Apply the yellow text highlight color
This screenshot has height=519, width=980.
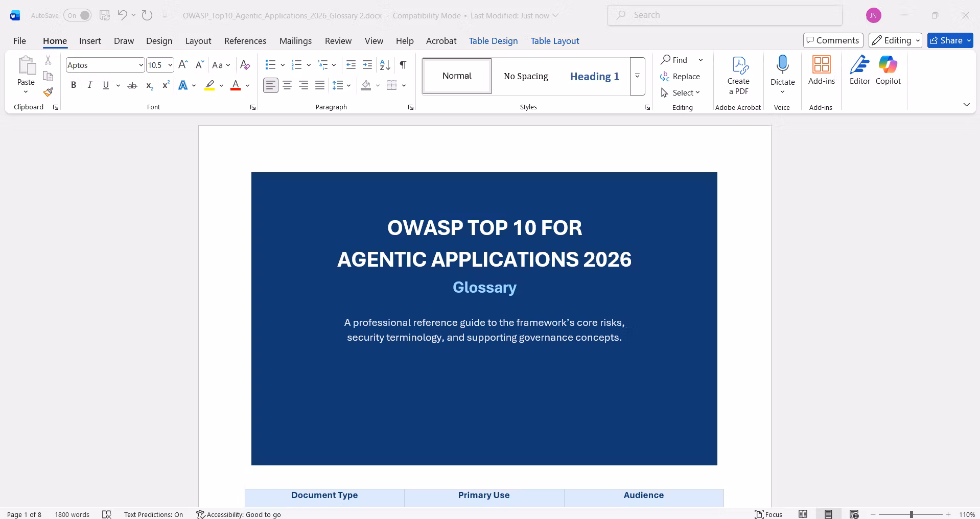209,85
